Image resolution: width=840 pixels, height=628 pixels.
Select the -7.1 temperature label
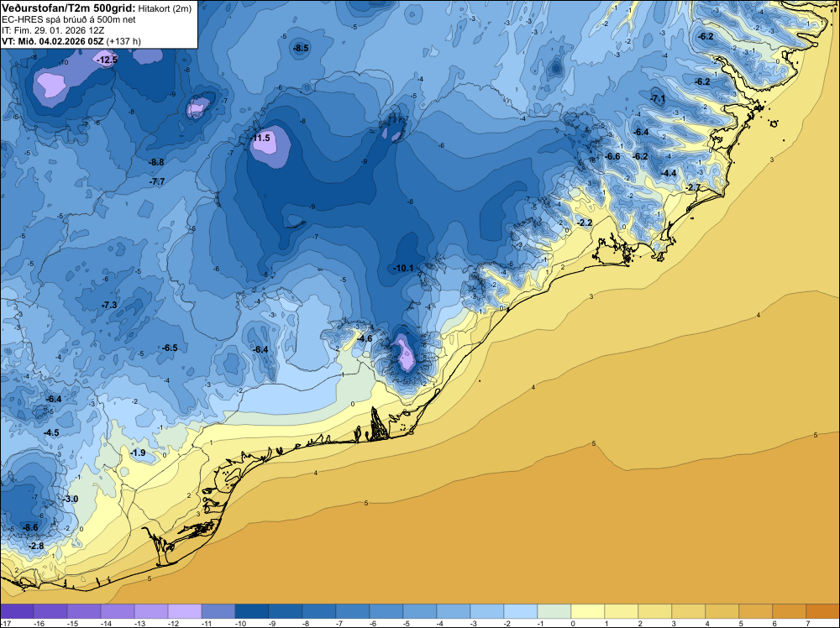(658, 98)
